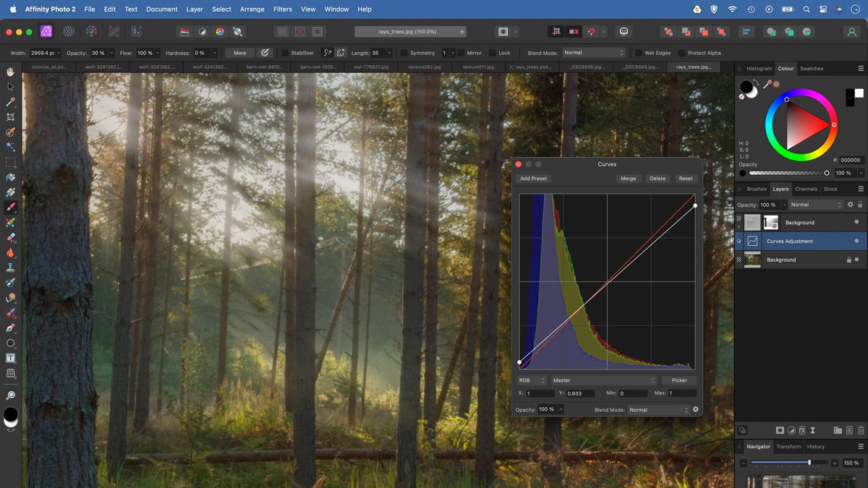The image size is (868, 488).
Task: Open the RGB channel dropdown in Curves
Action: tap(532, 380)
